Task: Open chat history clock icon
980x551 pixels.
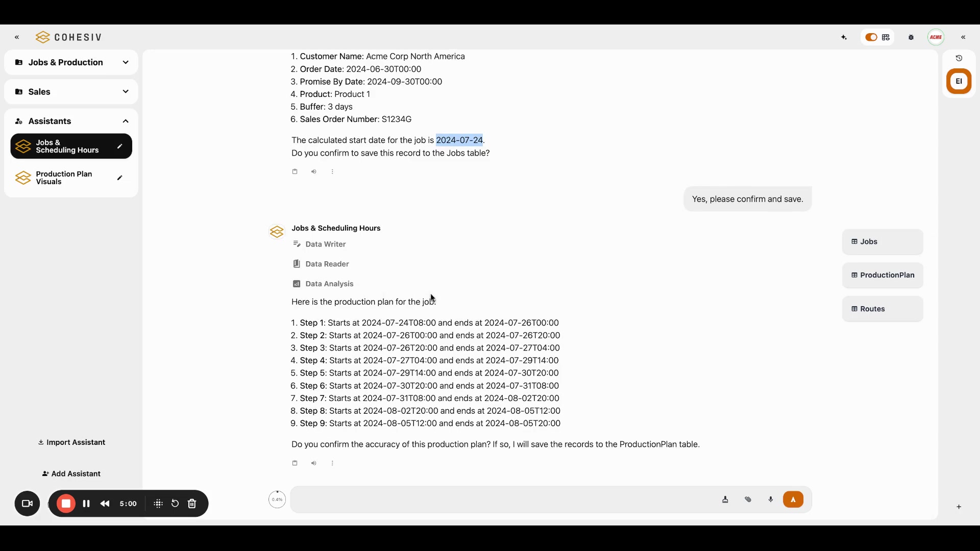Action: click(959, 58)
